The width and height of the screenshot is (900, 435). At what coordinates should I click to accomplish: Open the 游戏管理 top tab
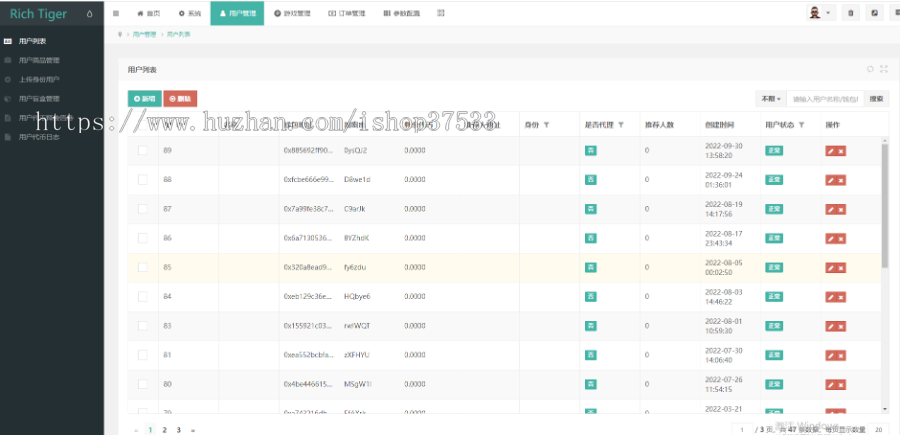[x=292, y=13]
